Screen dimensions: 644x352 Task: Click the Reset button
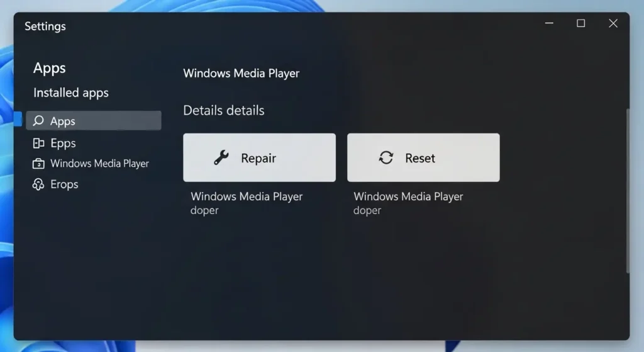coord(423,157)
